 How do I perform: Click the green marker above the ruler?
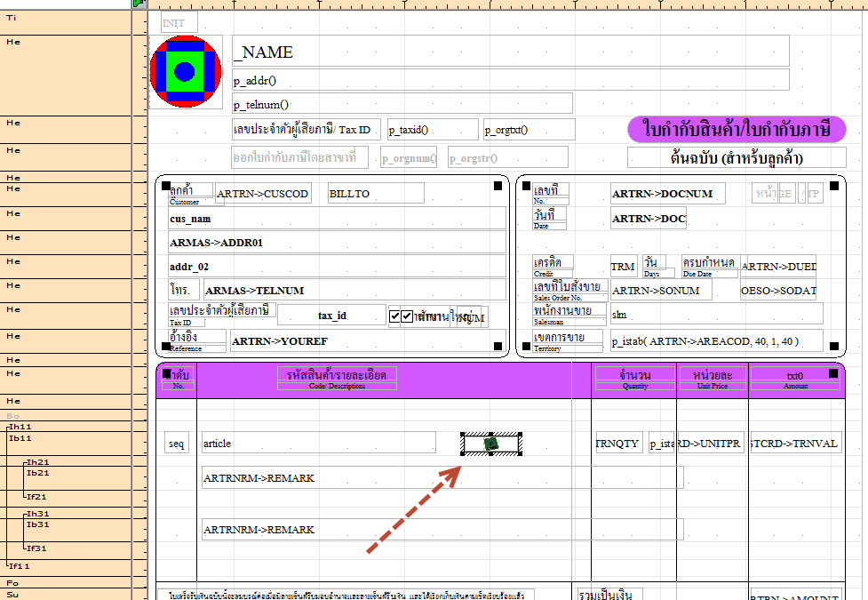pos(139,4)
